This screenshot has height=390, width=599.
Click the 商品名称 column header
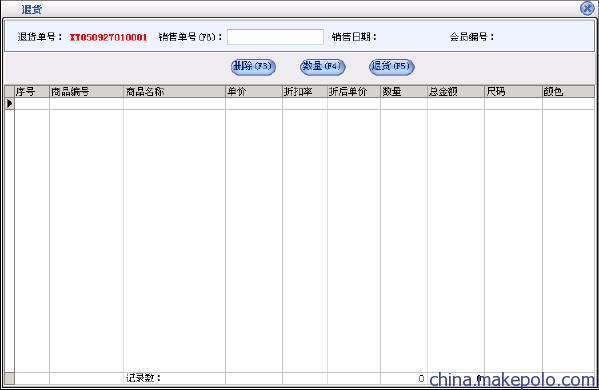[x=175, y=92]
